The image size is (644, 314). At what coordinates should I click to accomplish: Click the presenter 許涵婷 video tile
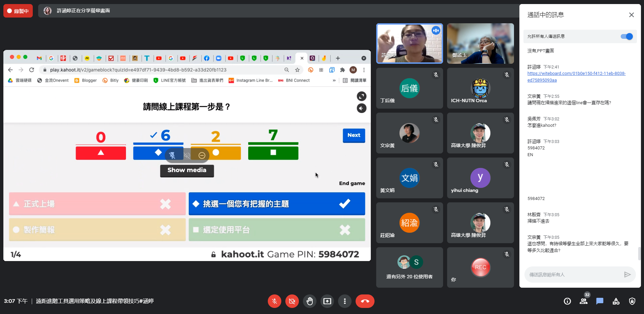coord(409,44)
